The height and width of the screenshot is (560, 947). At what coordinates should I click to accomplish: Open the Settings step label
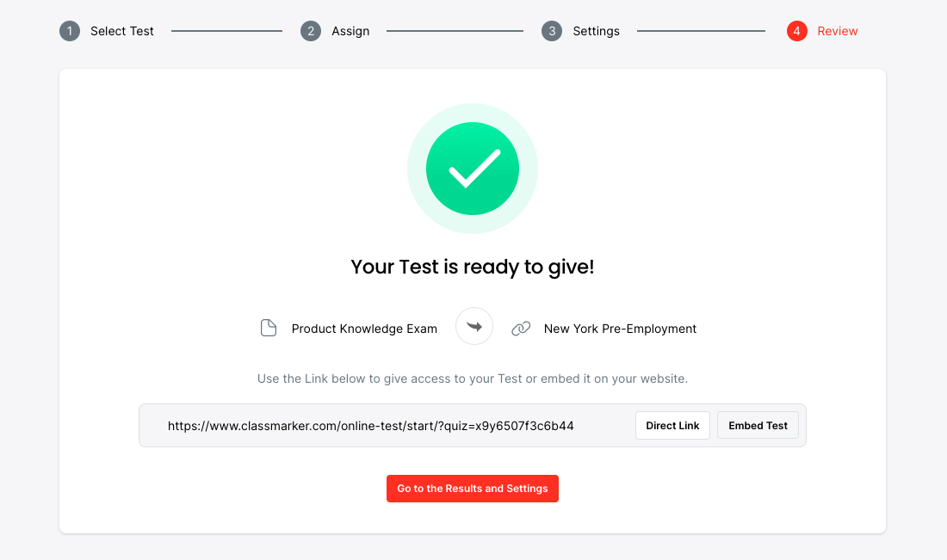[596, 31]
